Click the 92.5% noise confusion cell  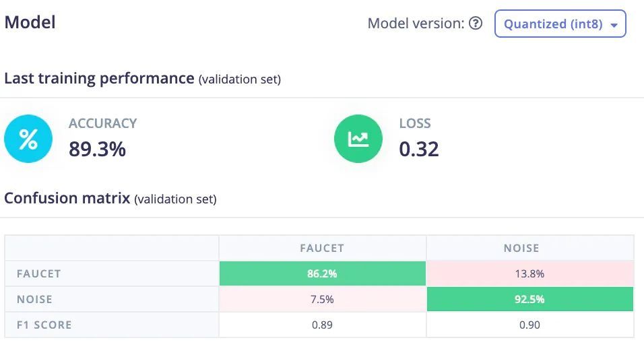(529, 299)
